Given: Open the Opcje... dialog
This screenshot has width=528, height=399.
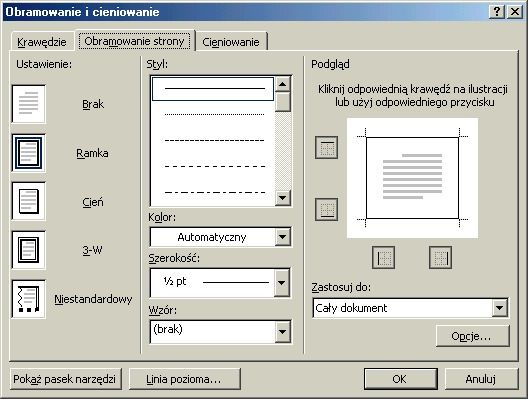Looking at the screenshot, I should click(x=472, y=336).
